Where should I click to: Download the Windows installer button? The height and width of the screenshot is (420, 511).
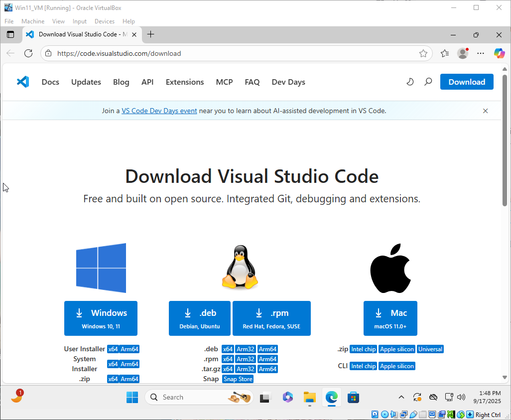coord(101,318)
